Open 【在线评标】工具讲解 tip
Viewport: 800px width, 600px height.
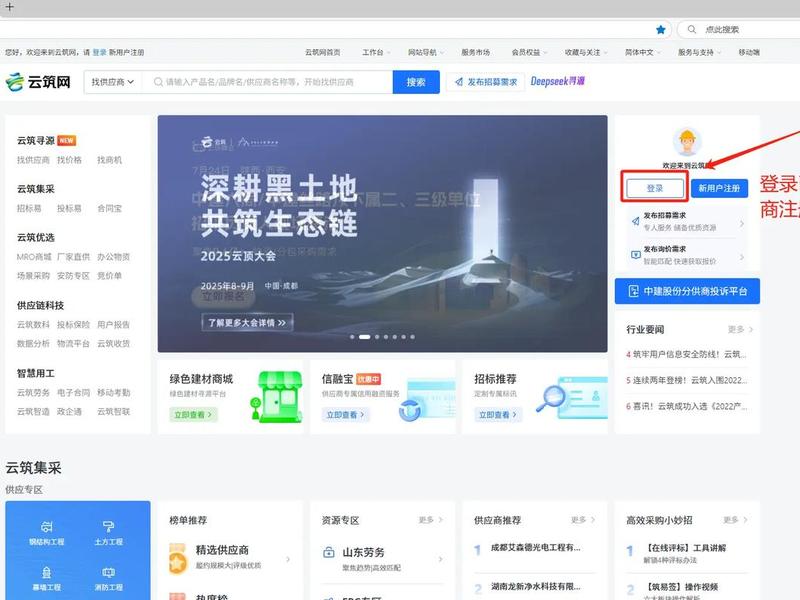[x=685, y=548]
